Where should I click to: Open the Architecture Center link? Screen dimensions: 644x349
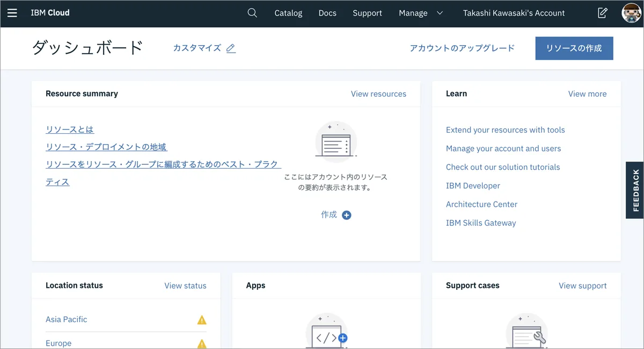481,205
